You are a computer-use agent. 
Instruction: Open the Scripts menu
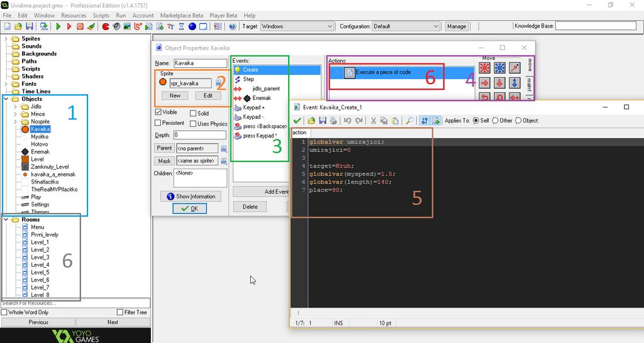[101, 16]
